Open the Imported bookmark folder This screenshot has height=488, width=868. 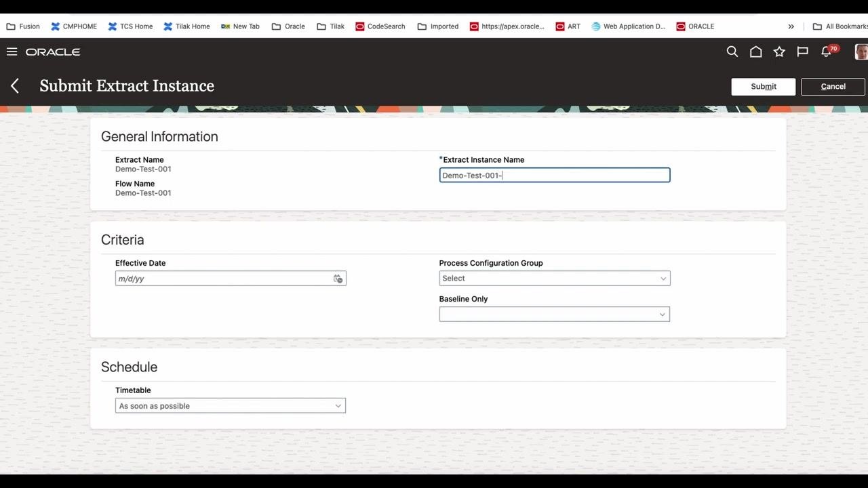(x=438, y=26)
